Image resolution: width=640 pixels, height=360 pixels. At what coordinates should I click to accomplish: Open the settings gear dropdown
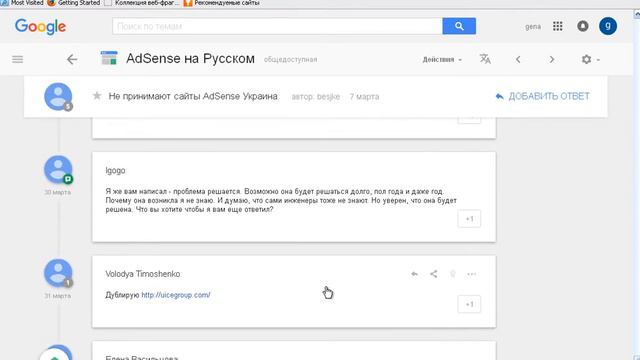590,60
